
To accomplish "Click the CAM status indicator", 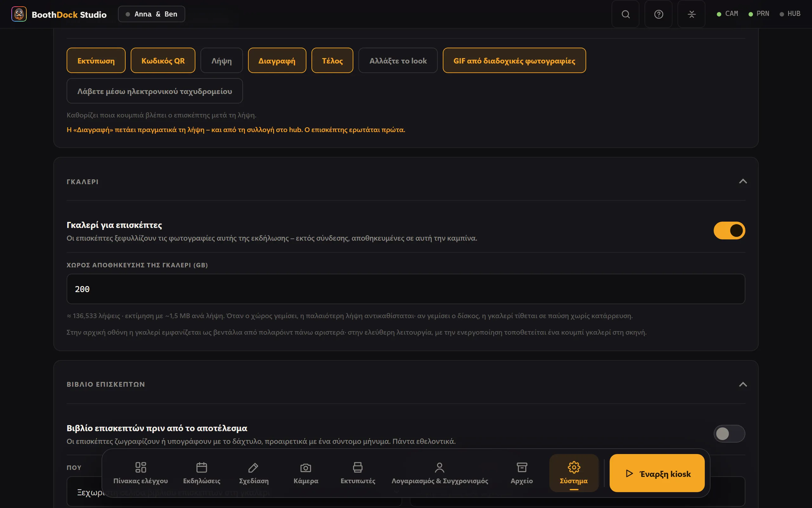I will (727, 14).
